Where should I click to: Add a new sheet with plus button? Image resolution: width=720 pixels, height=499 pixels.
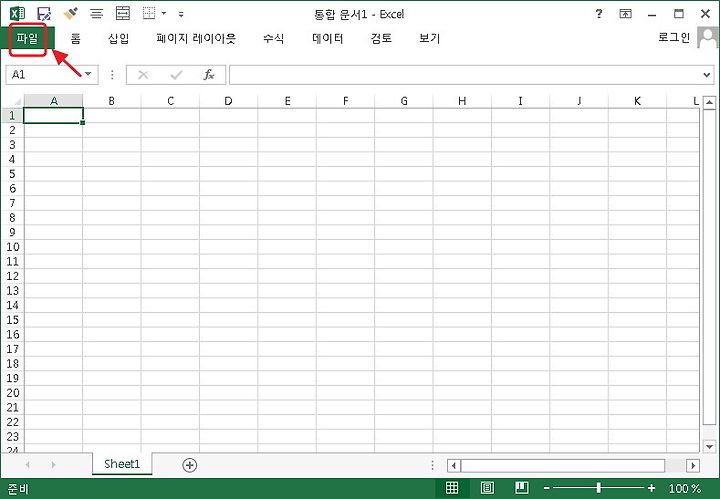pyautogui.click(x=190, y=465)
